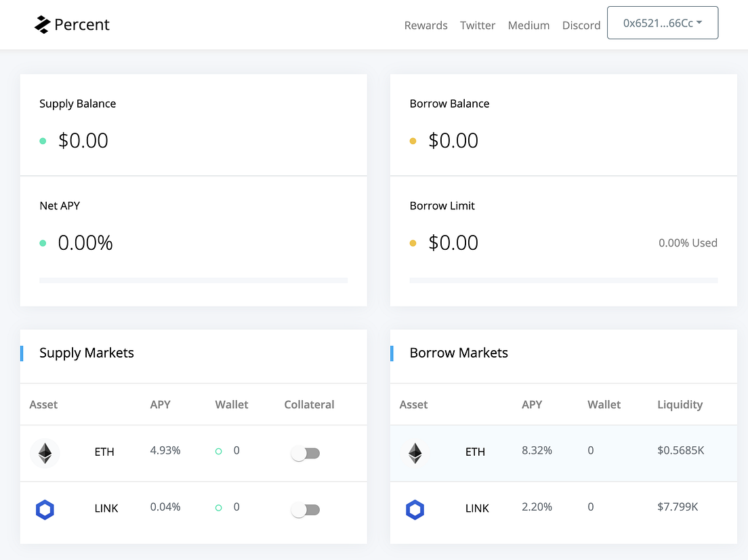Toggle the LINK collateral switch
Screen dimensions: 748x560
306,510
